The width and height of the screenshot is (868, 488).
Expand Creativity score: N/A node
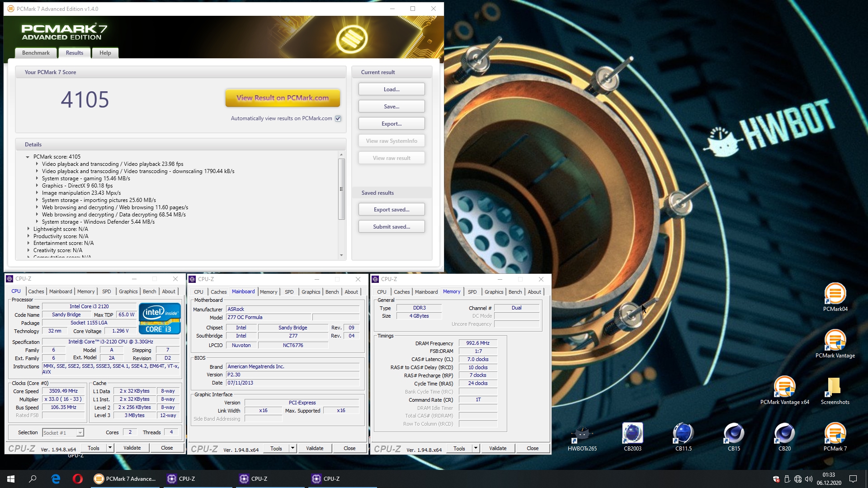click(28, 250)
